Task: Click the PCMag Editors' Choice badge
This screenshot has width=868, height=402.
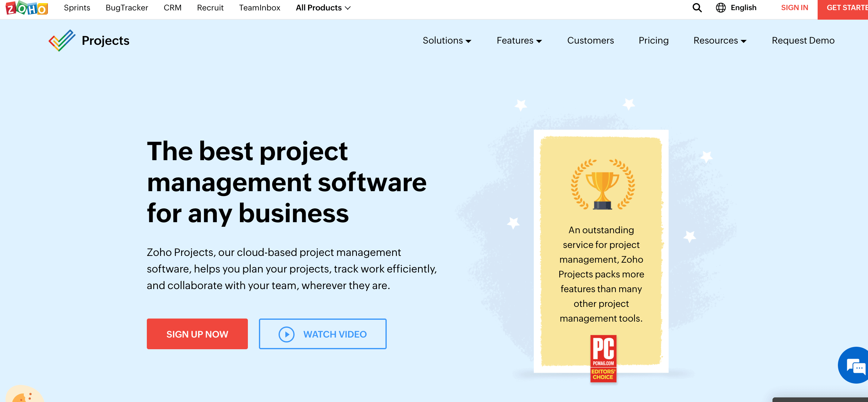Action: pyautogui.click(x=603, y=358)
